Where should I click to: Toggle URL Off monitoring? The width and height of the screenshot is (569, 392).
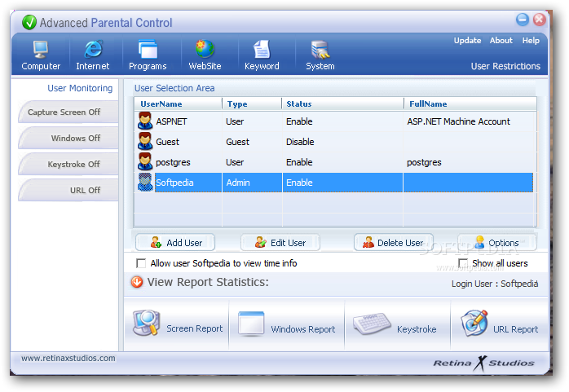[x=68, y=190]
